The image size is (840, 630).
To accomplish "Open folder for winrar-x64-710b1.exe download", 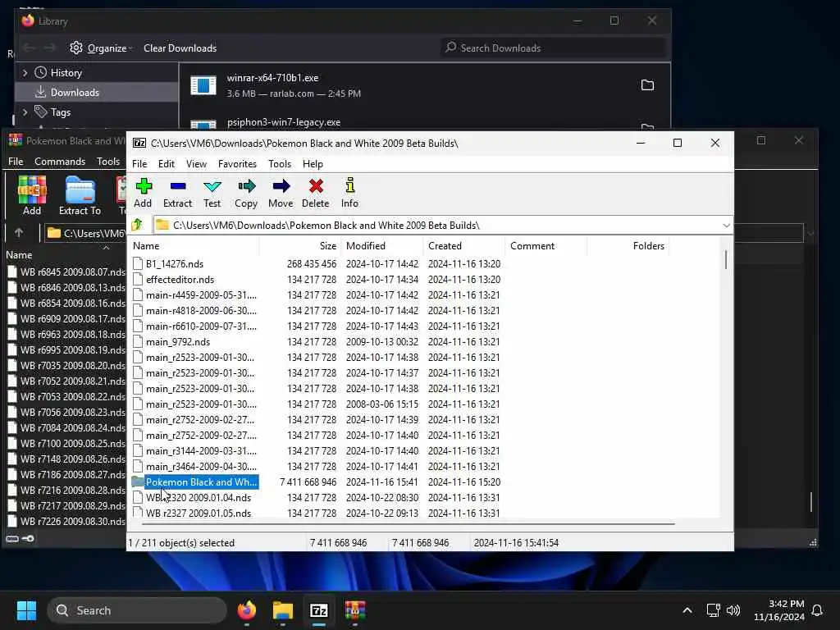I will [x=648, y=85].
